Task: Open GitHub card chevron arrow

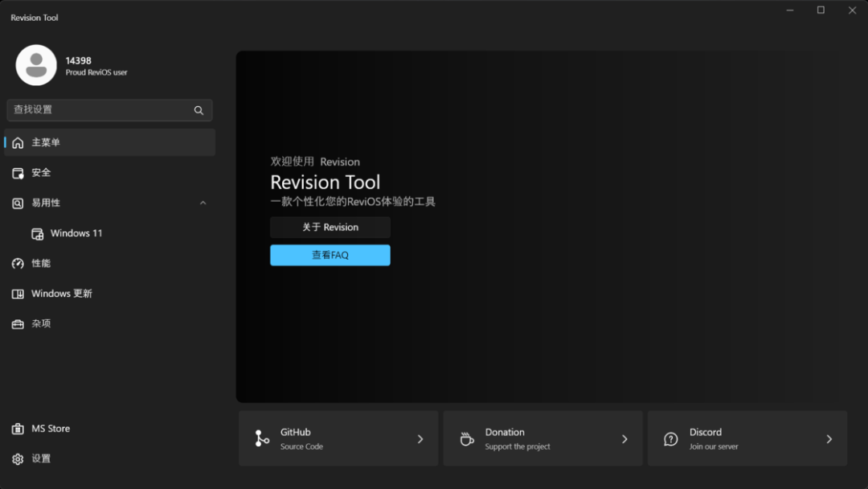Action: (x=420, y=439)
